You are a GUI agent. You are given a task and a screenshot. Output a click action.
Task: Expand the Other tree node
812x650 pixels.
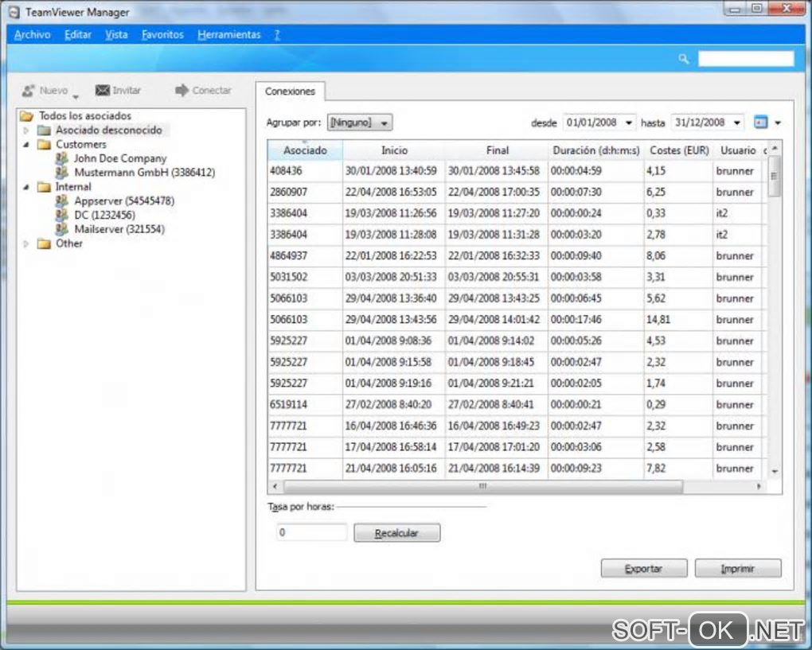[26, 243]
